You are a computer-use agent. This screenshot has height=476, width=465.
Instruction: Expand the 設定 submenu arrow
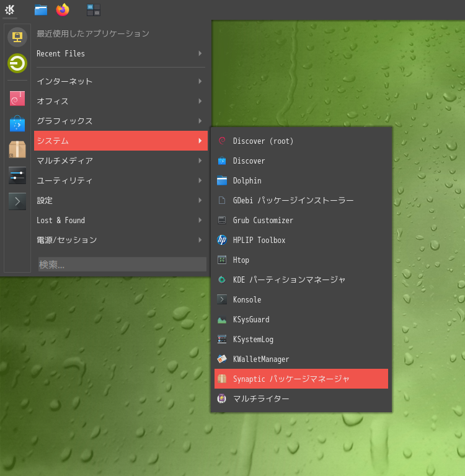(200, 200)
